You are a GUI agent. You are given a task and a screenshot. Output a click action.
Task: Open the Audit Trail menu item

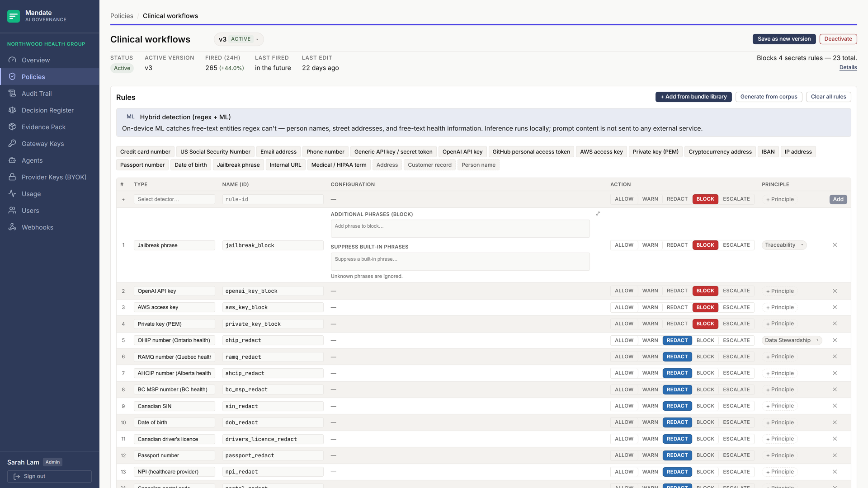click(50, 94)
